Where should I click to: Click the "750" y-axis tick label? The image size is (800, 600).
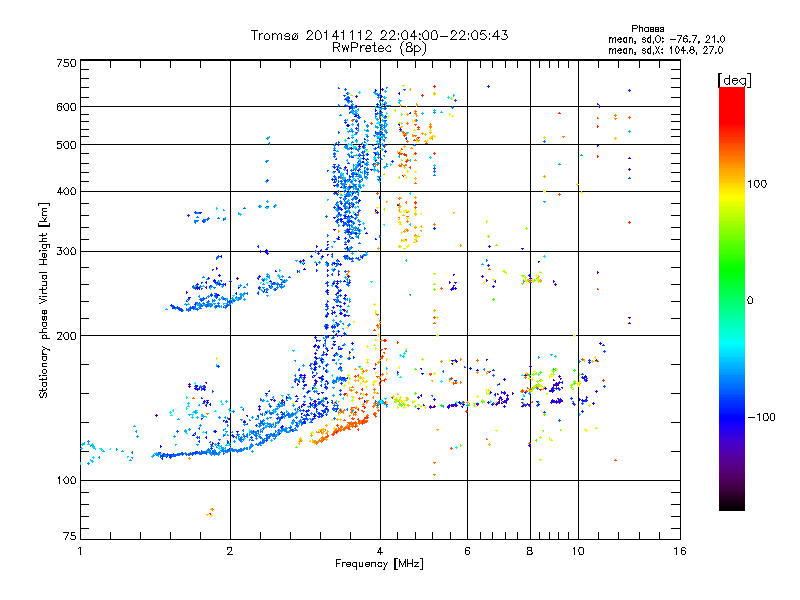pyautogui.click(x=66, y=63)
